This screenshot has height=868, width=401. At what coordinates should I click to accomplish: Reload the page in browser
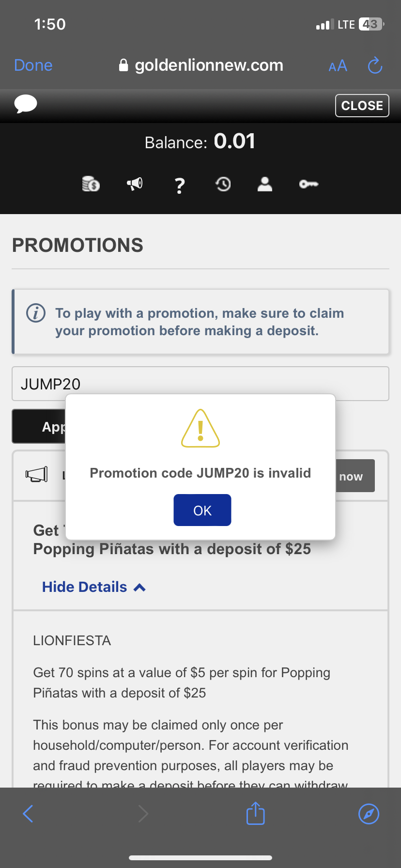tap(375, 65)
